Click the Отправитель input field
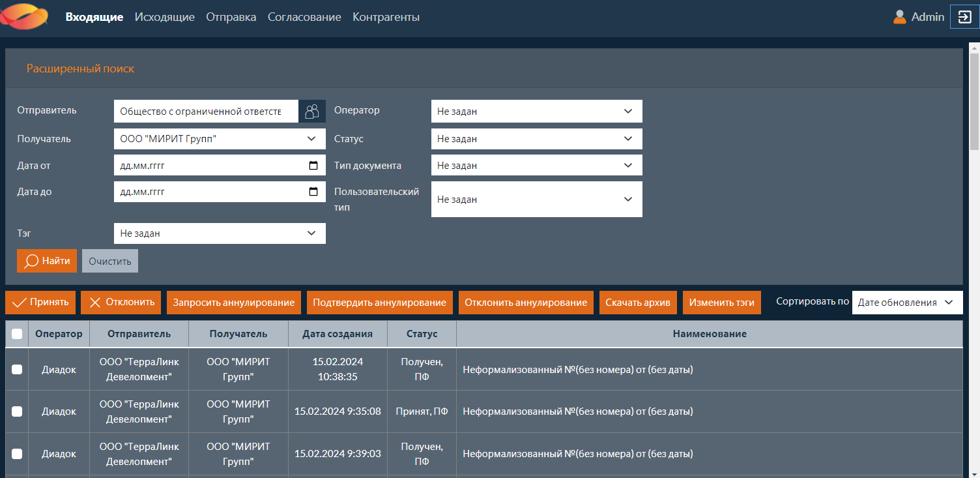This screenshot has height=478, width=980. [206, 111]
